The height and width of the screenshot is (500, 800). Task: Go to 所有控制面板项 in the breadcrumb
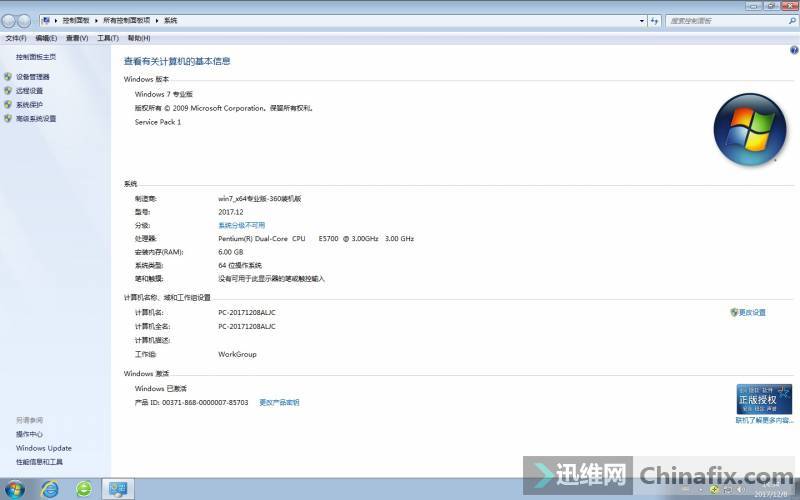pyautogui.click(x=127, y=20)
